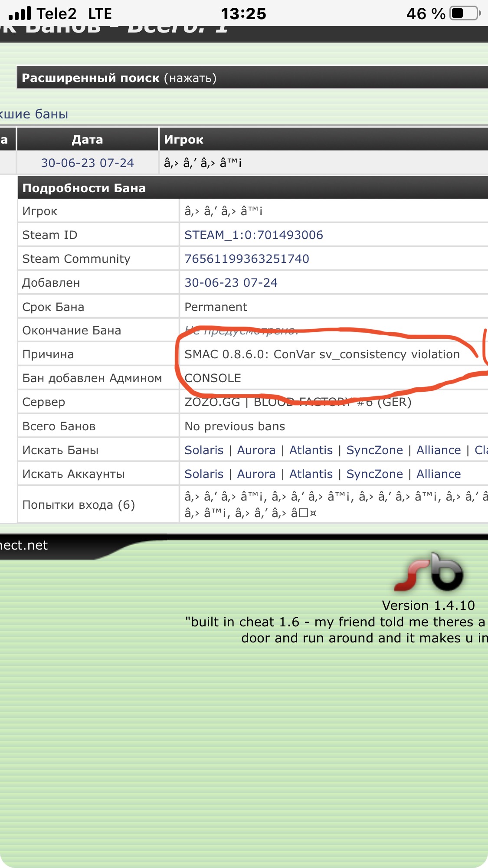This screenshot has height=868, width=488.
Task: Click the Дата column header
Action: point(87,140)
